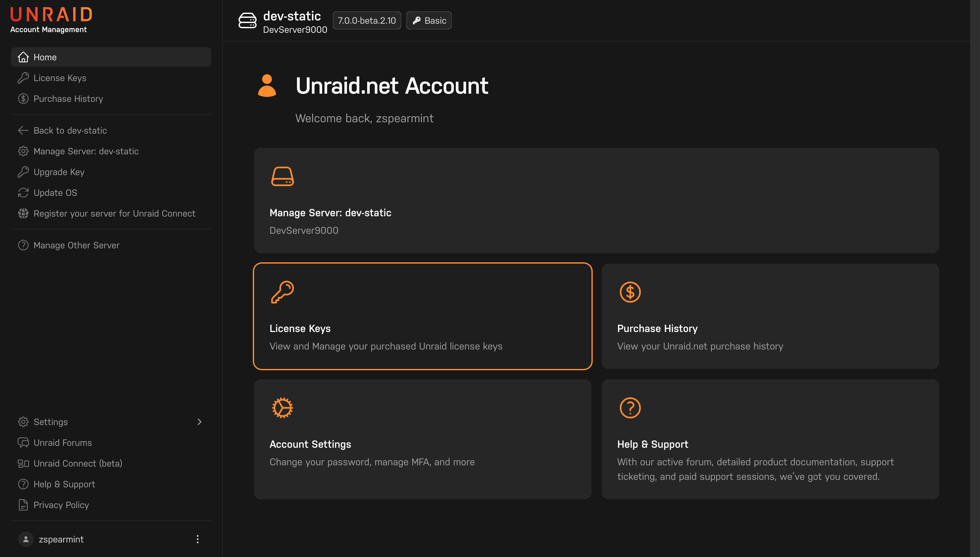
Task: Go to Home in the sidebar
Action: coord(111,57)
